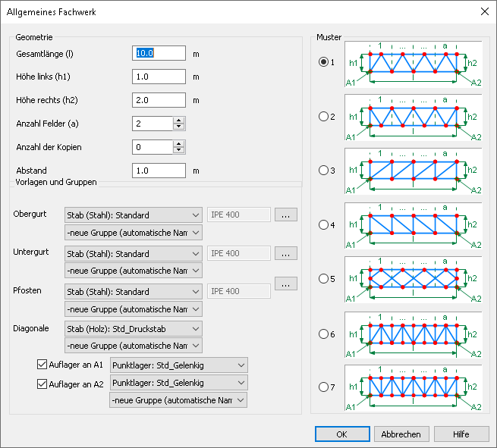Click the pattern 4 truss diagram thumbnail
The image size is (497, 448).
413,225
